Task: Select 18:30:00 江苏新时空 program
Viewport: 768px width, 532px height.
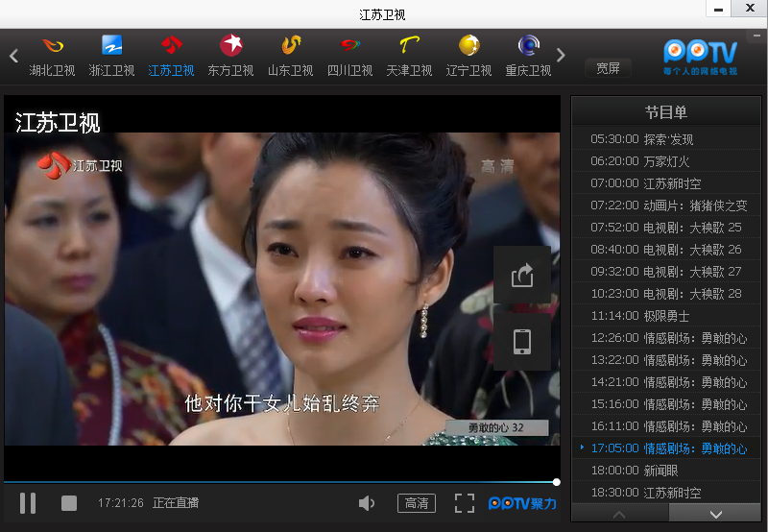Action: tap(666, 493)
